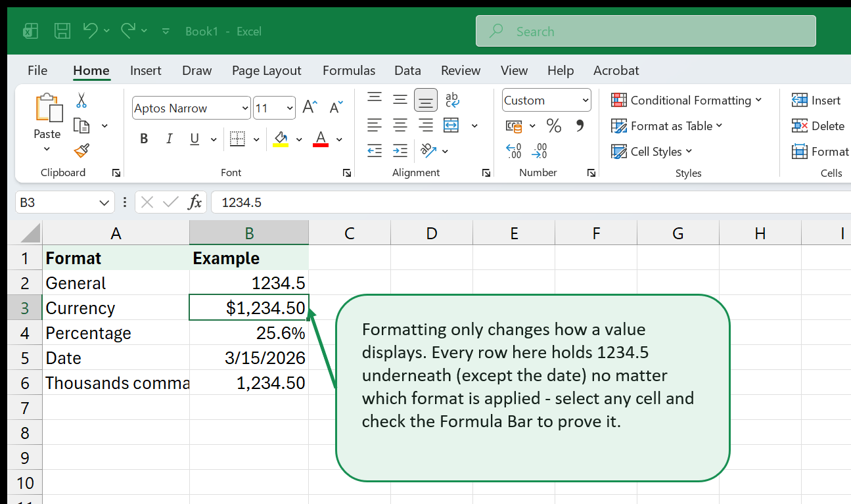Expand the Paste options arrow

(47, 149)
